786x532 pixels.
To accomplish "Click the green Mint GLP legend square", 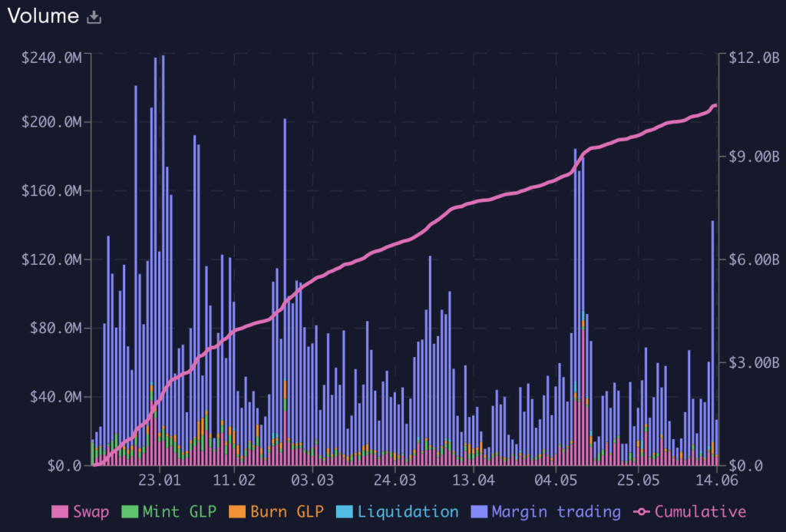I will point(130,511).
